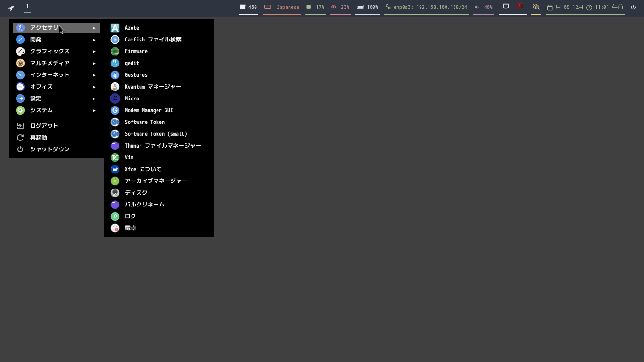Screen dimensions: 644x362
Task: Switch to workspace 1
Action: click(27, 7)
